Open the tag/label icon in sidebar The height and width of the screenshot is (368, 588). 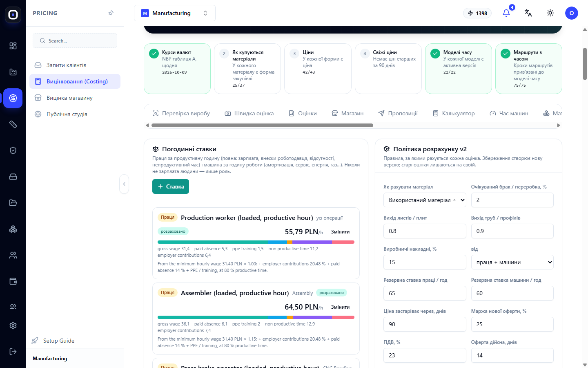[13, 124]
